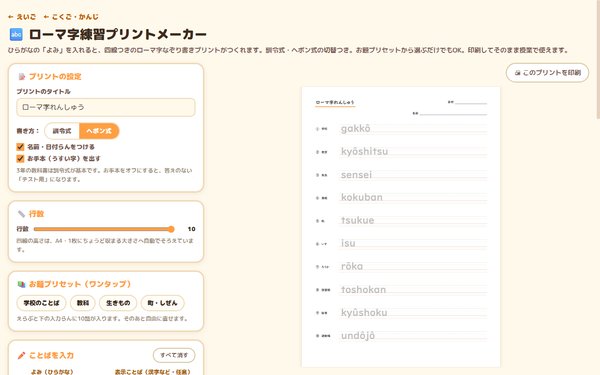The image size is (600, 375).
Task: Click the kyōshitsu row in preview
Action: [x=401, y=152]
